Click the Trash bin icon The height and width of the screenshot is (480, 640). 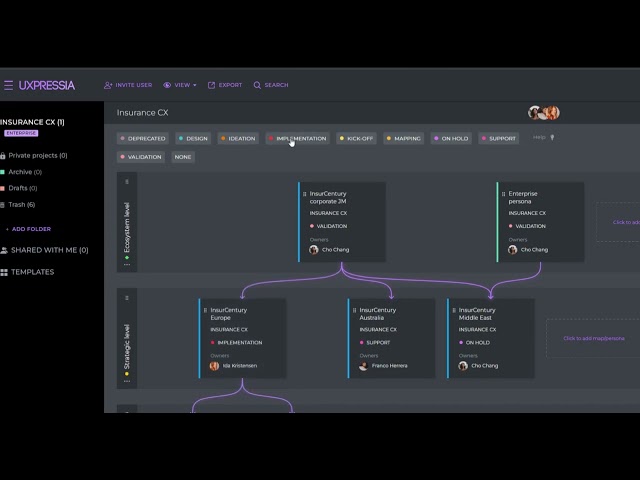[x=3, y=204]
